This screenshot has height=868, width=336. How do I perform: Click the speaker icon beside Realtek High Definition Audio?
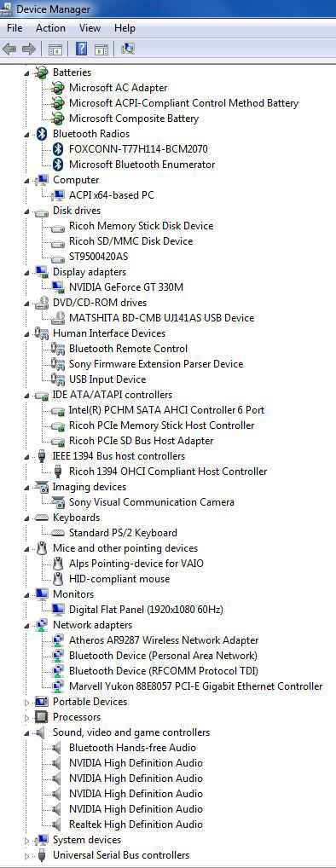[57, 825]
